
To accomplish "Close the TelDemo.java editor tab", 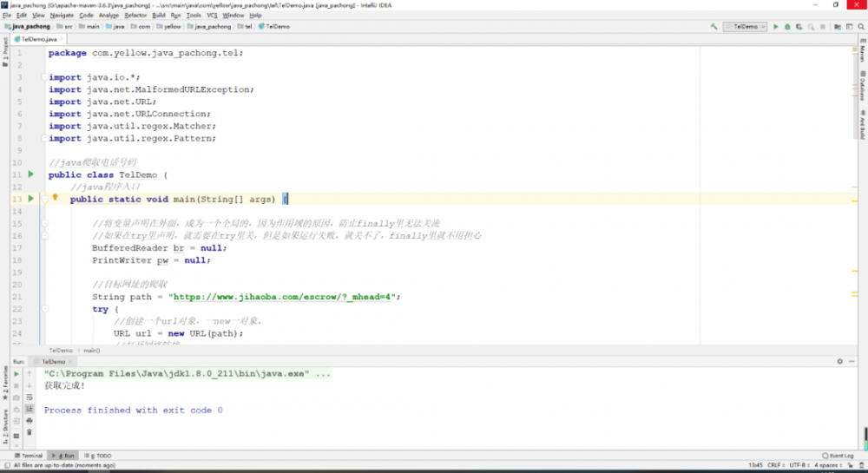I will [x=62, y=39].
